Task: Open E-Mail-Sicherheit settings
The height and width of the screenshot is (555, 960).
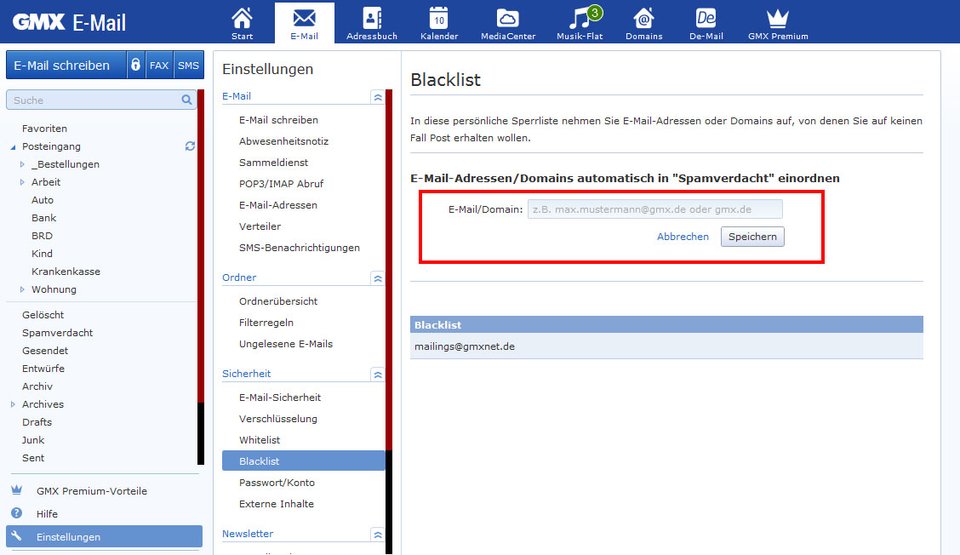Action: click(280, 398)
